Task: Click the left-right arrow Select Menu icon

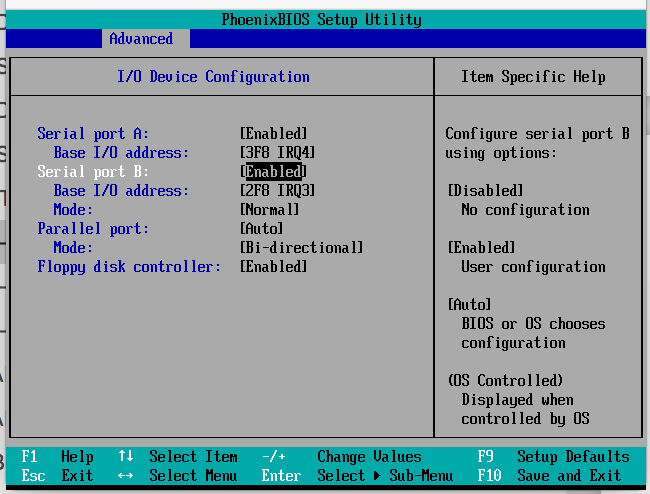Action: [125, 475]
